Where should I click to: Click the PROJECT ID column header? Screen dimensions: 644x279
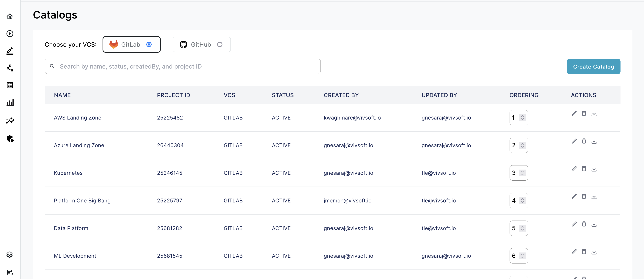coord(174,95)
